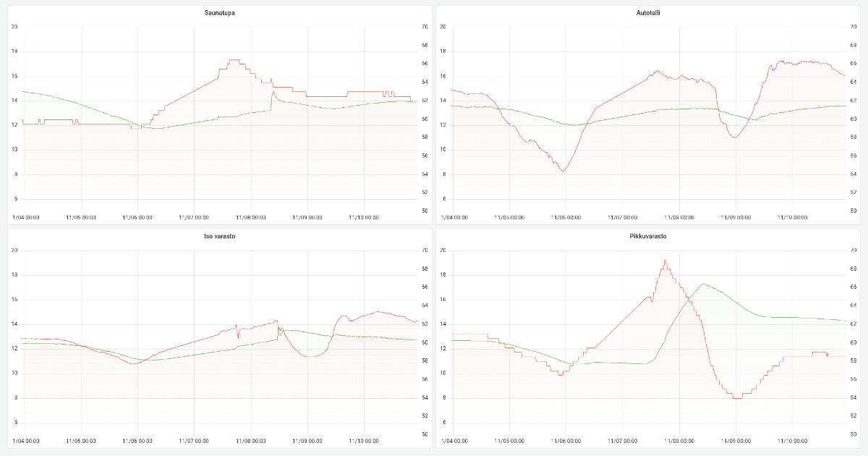This screenshot has height=456, width=868.
Task: Open the Autotalli panel title menu
Action: tap(647, 13)
